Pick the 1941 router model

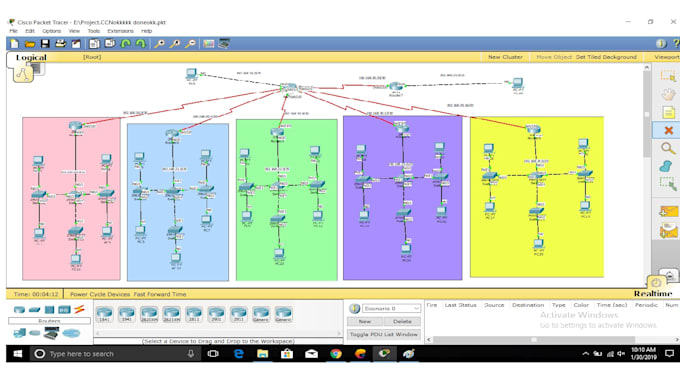(127, 314)
